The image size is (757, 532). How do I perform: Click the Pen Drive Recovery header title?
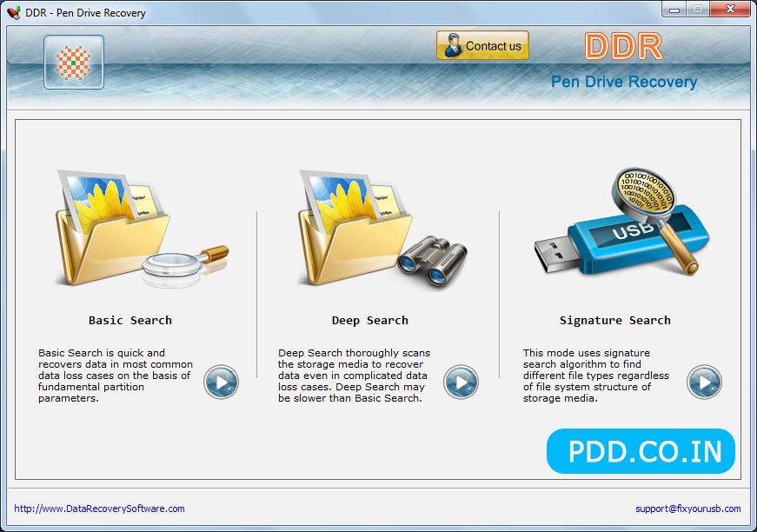(624, 82)
